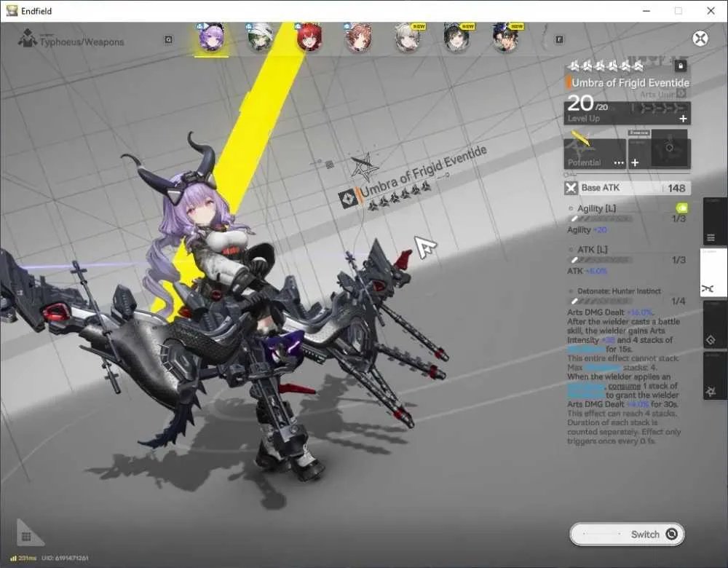The width and height of the screenshot is (728, 568).
Task: Choose the dark-haired operator beside the white-haired one
Action: pos(457,37)
